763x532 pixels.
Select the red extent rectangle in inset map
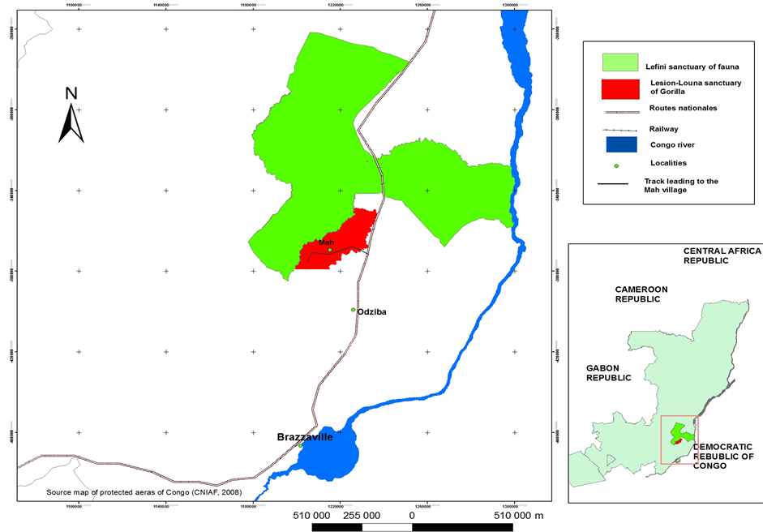[x=679, y=440]
